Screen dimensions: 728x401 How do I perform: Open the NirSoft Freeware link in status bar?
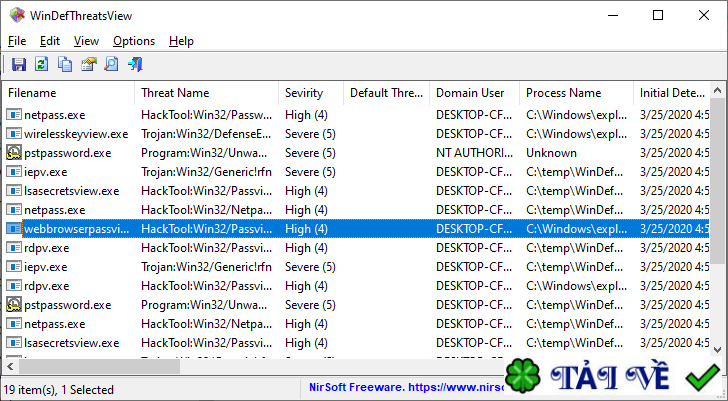click(x=406, y=387)
